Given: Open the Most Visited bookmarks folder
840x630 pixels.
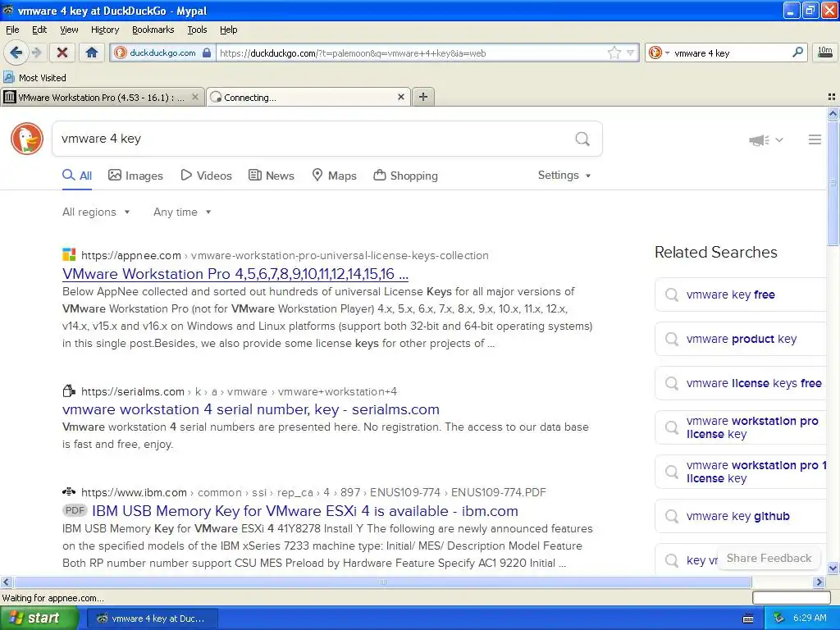Looking at the screenshot, I should (34, 78).
